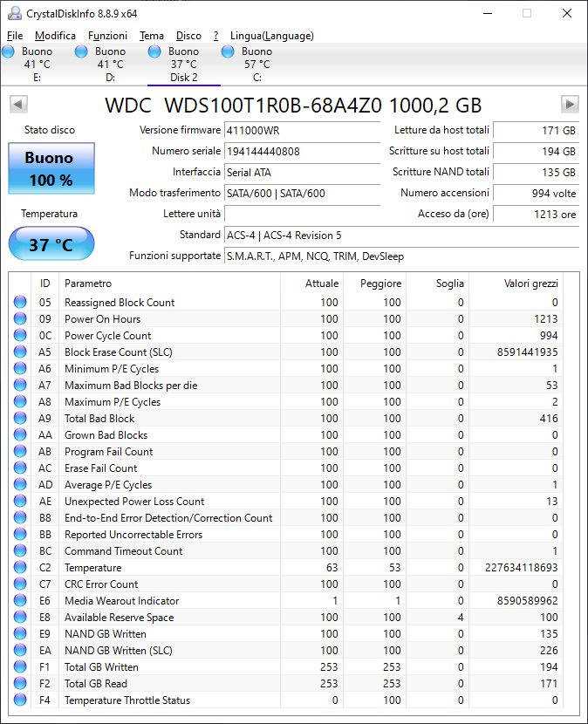Click the Peggiore column header

tap(374, 283)
